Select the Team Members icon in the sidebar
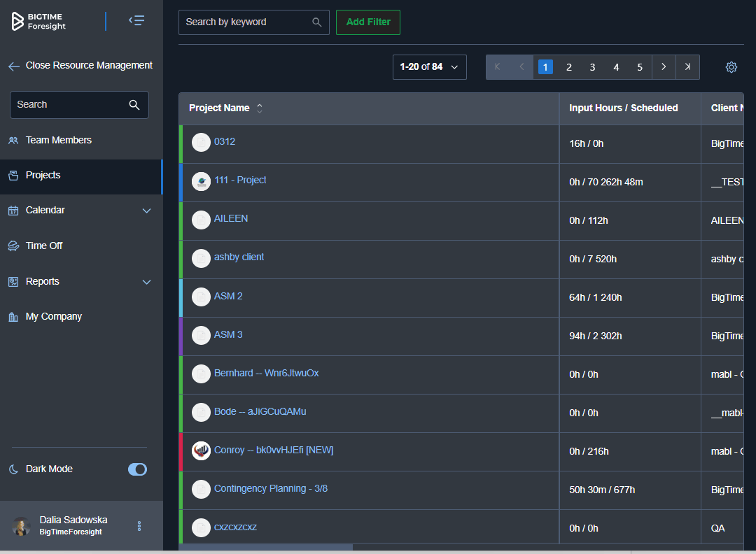 (x=13, y=140)
